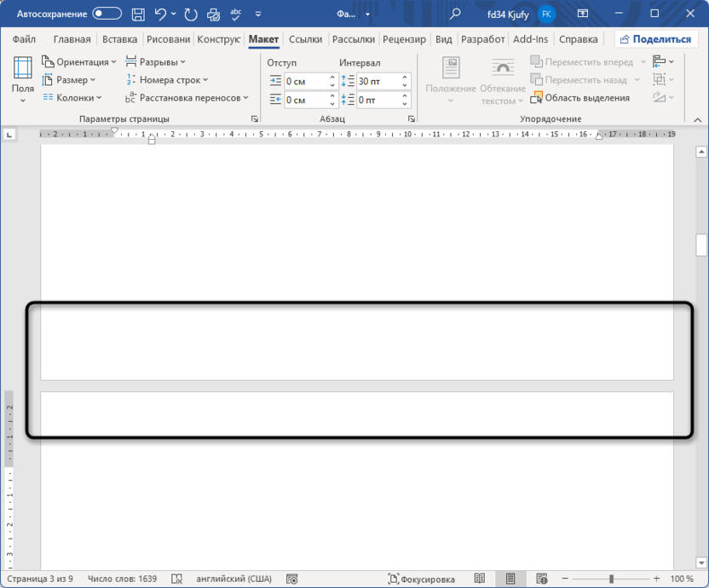709x588 pixels.
Task: Switch to the Вид tab
Action: [x=444, y=39]
